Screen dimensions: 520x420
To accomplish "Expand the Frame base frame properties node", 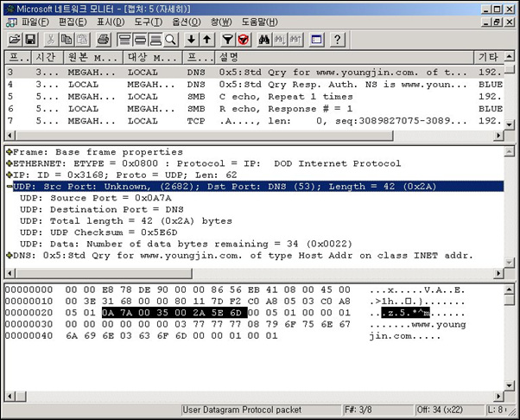I will [x=9, y=152].
